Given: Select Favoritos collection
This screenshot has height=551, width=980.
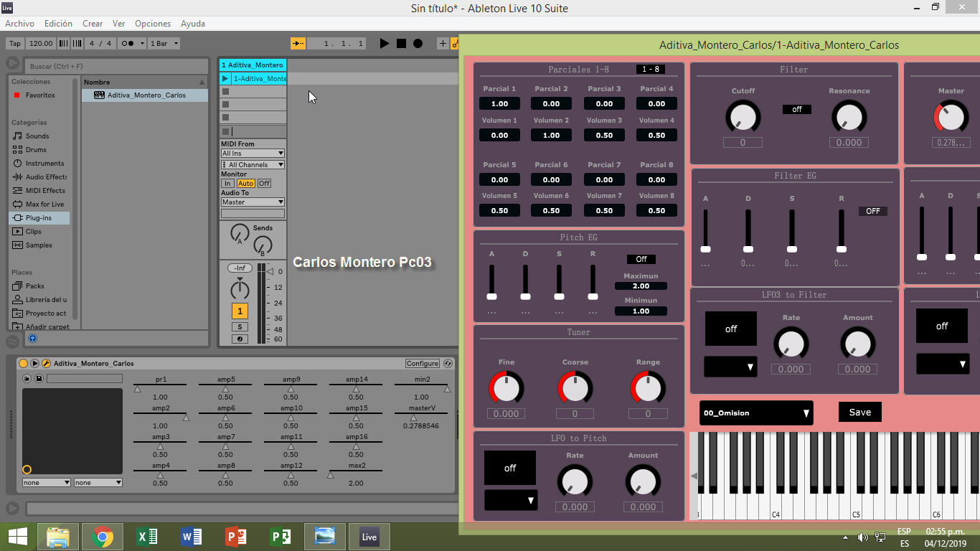Looking at the screenshot, I should click(x=40, y=95).
